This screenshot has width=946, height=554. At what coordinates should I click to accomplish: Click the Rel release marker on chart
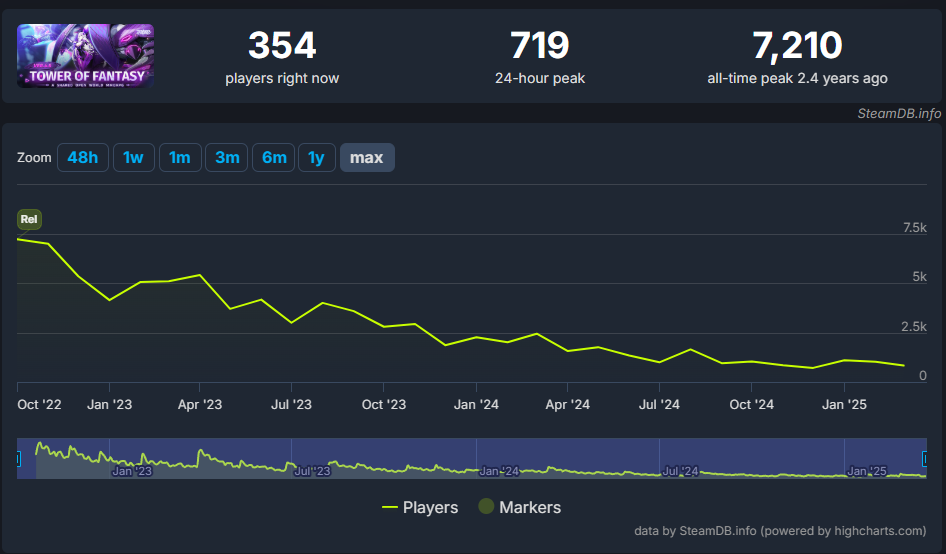click(x=29, y=219)
